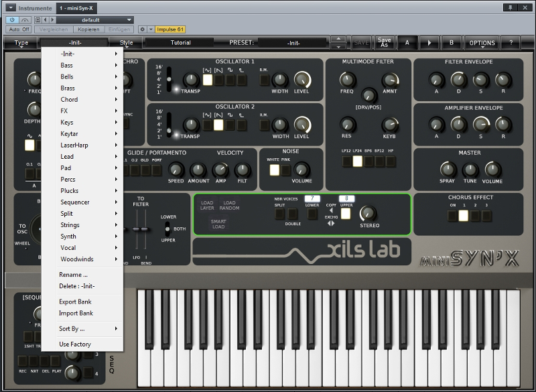Open the question mark help button

click(x=511, y=43)
